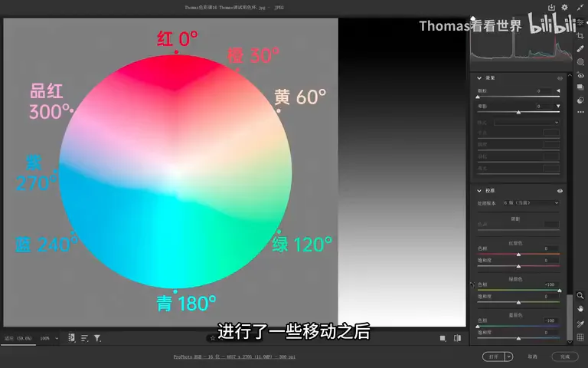
Task: Open the sort order icon
Action: (84, 338)
